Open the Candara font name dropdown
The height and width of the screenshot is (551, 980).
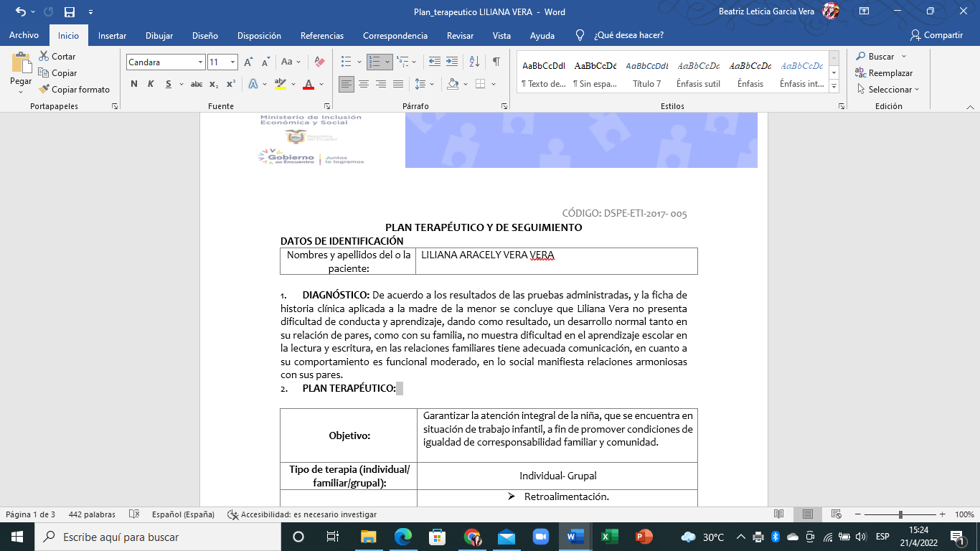201,62
